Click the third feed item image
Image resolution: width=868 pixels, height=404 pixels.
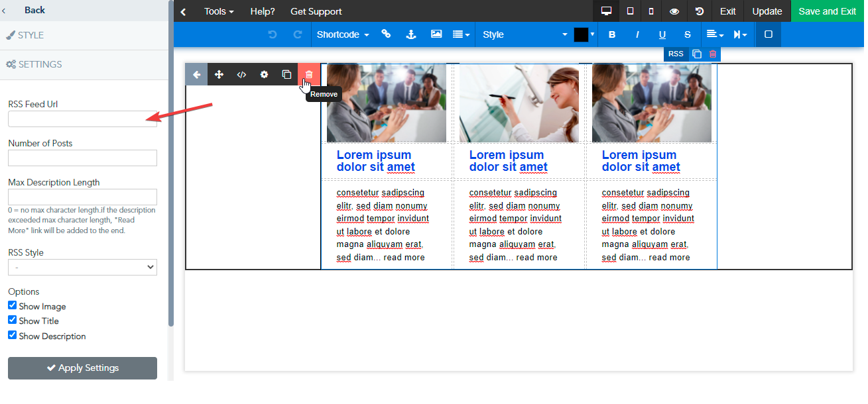(x=652, y=103)
